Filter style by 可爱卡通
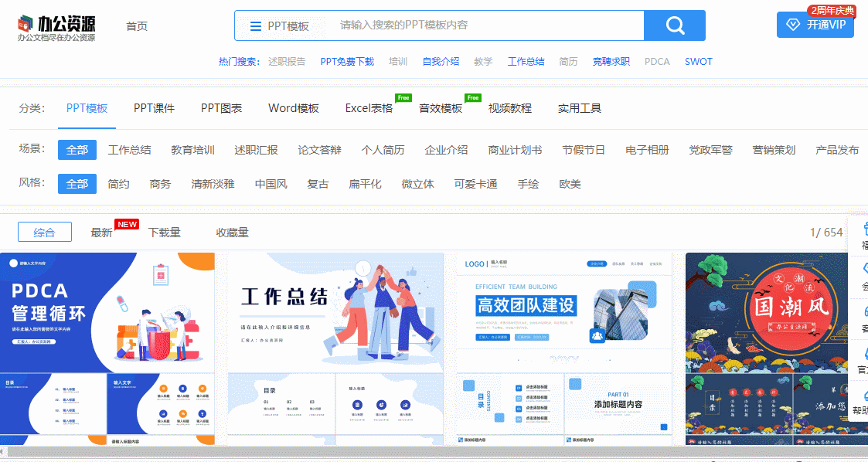The width and height of the screenshot is (868, 462). coord(475,184)
